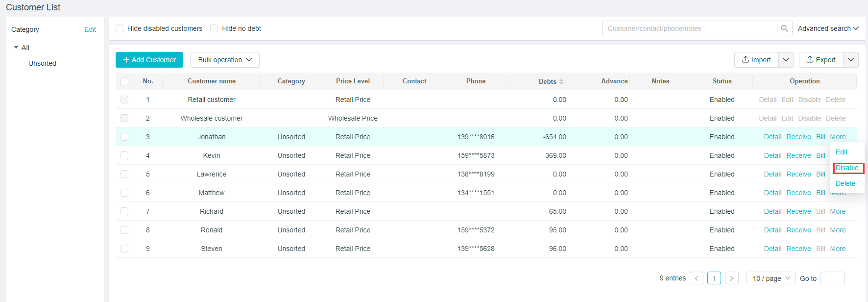The image size is (868, 302).
Task: Go to previous page arrow
Action: coord(696,278)
